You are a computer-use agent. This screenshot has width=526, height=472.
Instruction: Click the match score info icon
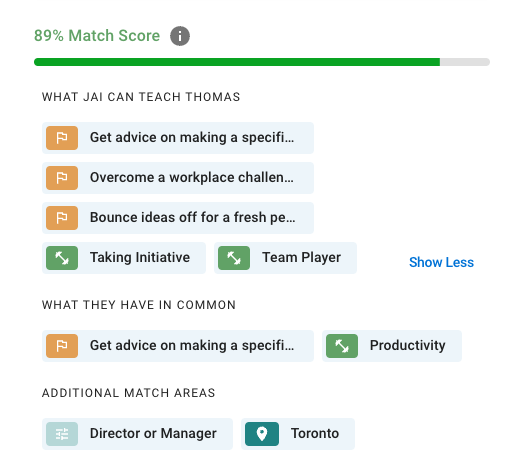click(180, 36)
